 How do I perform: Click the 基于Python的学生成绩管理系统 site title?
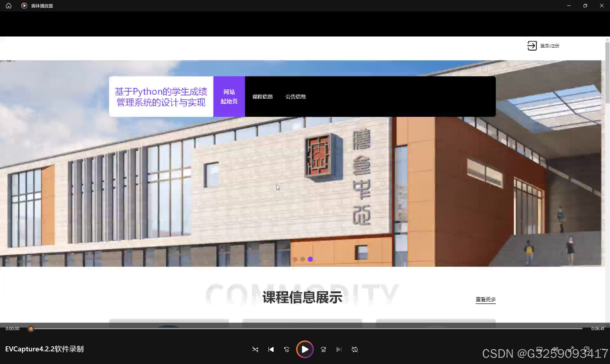click(161, 97)
